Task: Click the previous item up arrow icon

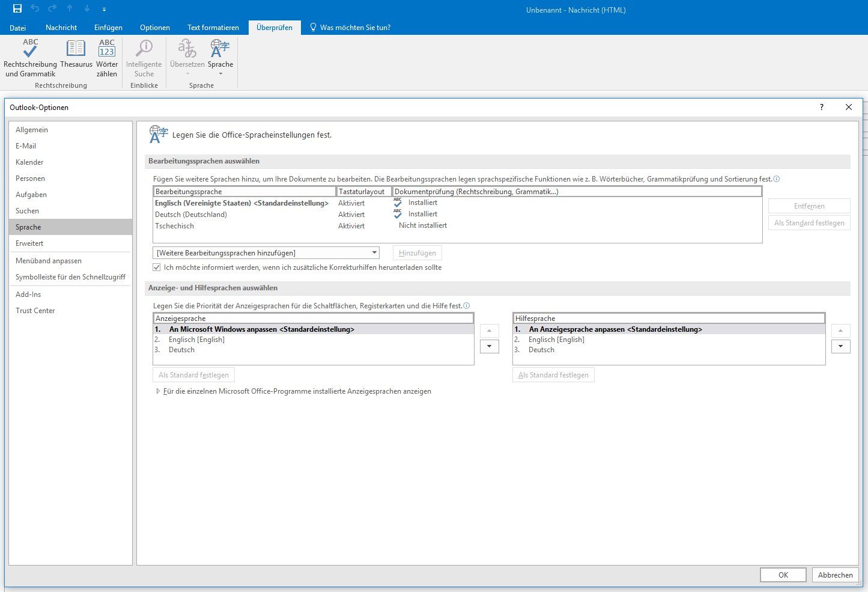Action: coord(70,8)
